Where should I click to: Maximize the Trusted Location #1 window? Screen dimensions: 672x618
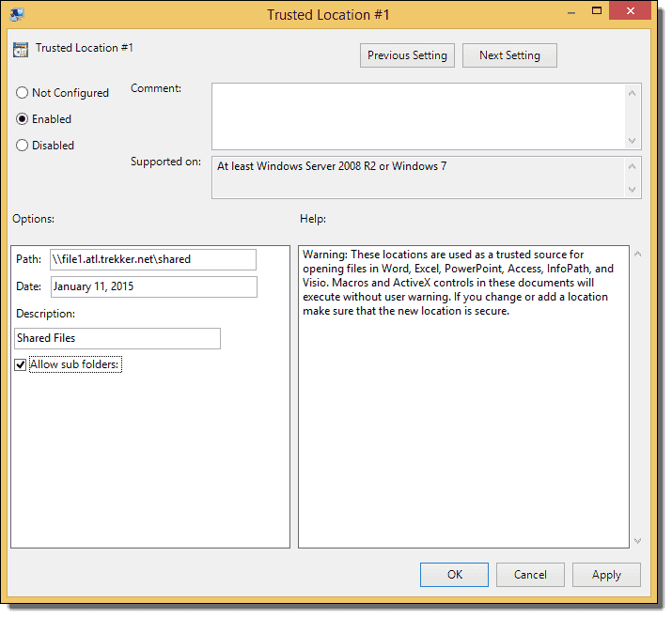click(597, 11)
